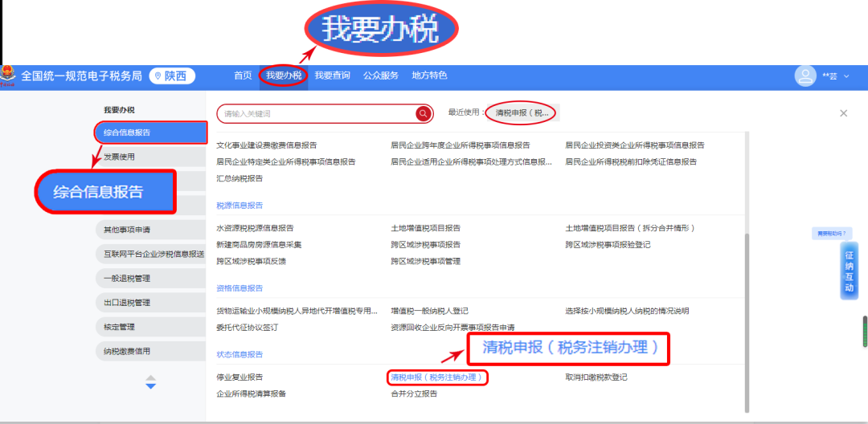This screenshot has height=424, width=868.
Task: Open the 陕西 region selector
Action: [172, 76]
